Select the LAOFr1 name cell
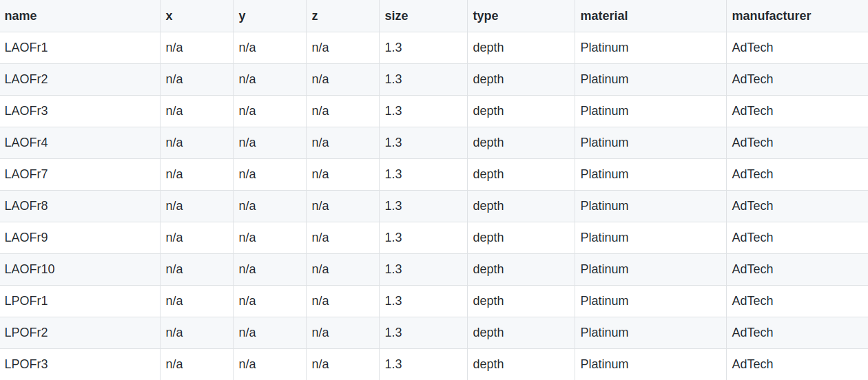 26,47
